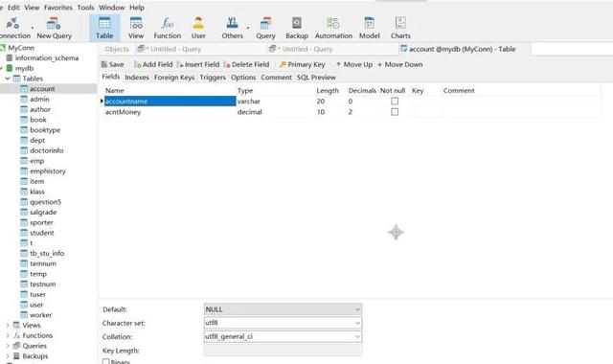
Task: Switch to account @mydb Table tab
Action: click(x=464, y=49)
